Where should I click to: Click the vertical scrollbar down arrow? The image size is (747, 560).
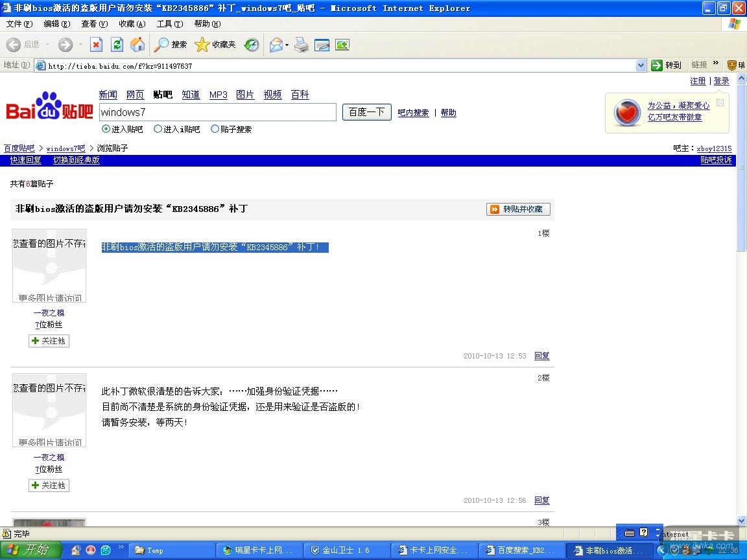[741, 520]
